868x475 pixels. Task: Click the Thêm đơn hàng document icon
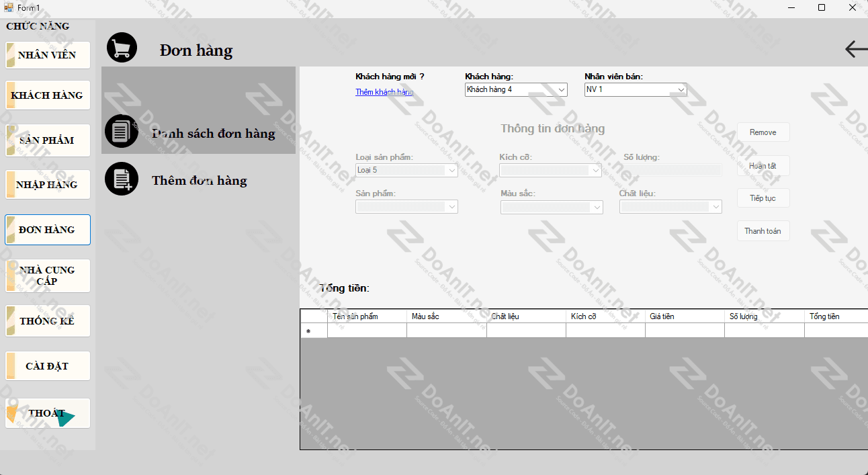[x=122, y=179]
